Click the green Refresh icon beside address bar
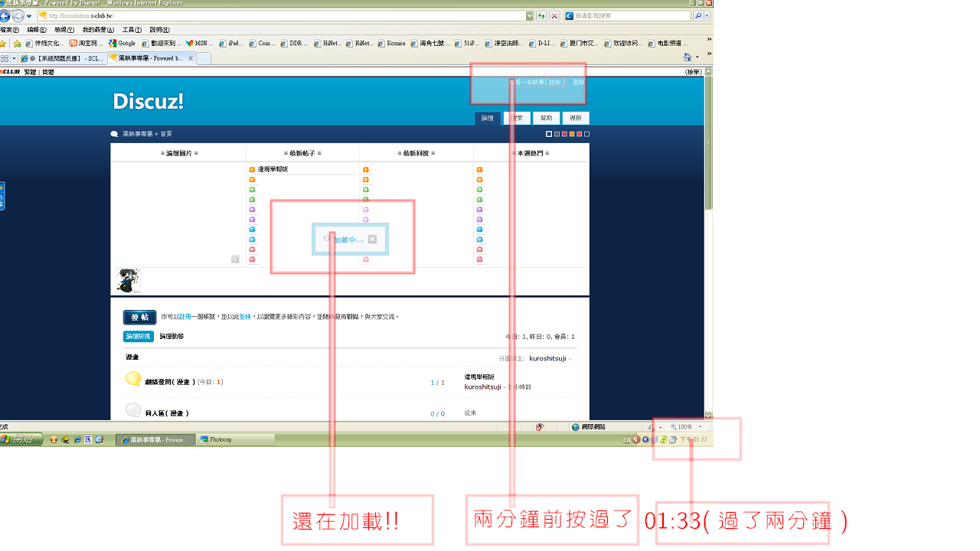Screen dimensions: 980x551 tap(542, 16)
